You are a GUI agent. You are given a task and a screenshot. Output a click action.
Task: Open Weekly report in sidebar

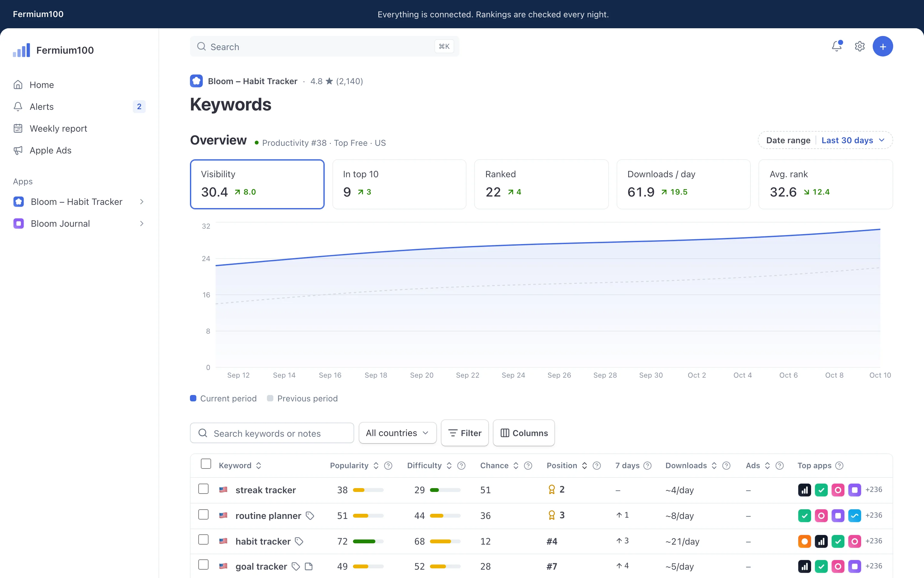pos(79,128)
